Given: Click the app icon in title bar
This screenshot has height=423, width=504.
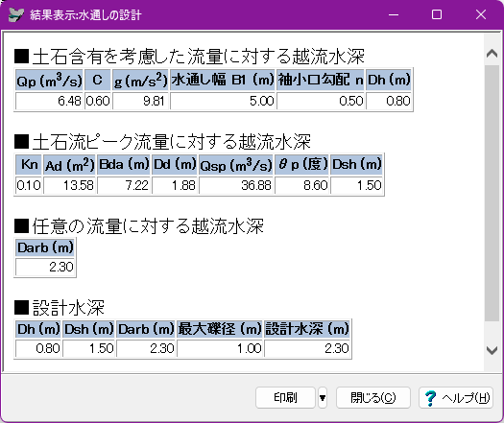Looking at the screenshot, I should pos(15,14).
